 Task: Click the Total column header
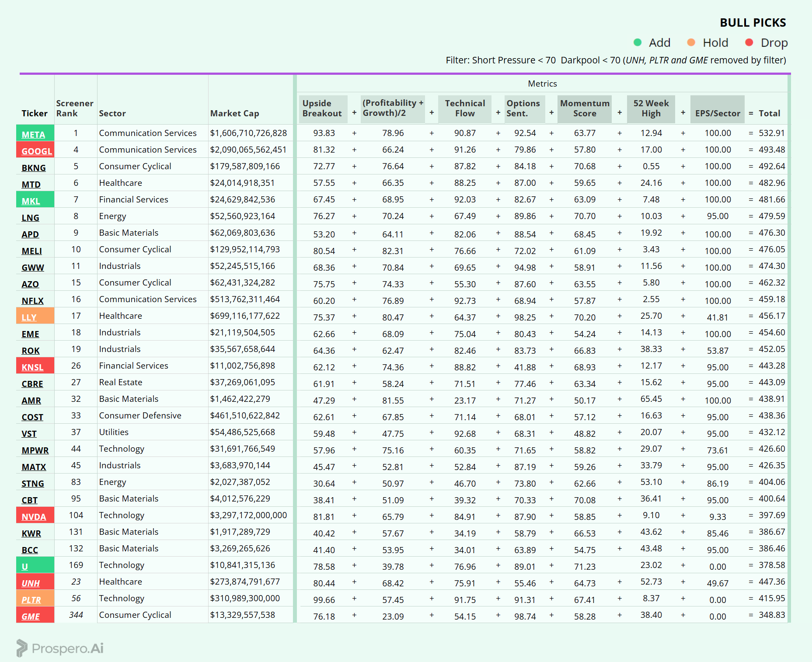click(x=769, y=113)
